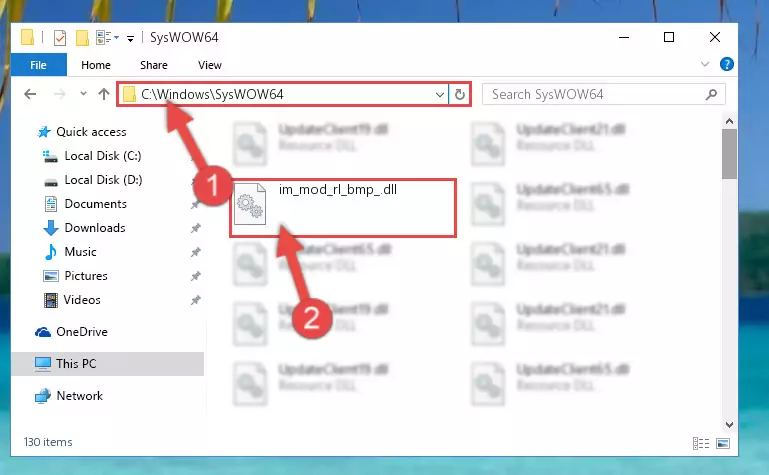Open recent locations dropdown arrow
Image resolution: width=769 pixels, height=475 pixels.
tap(83, 94)
